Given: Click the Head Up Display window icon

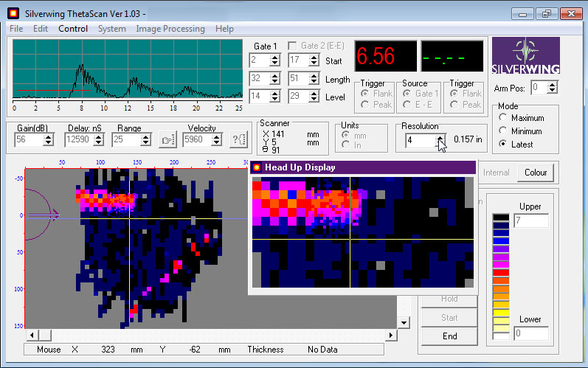Looking at the screenshot, I should 256,167.
